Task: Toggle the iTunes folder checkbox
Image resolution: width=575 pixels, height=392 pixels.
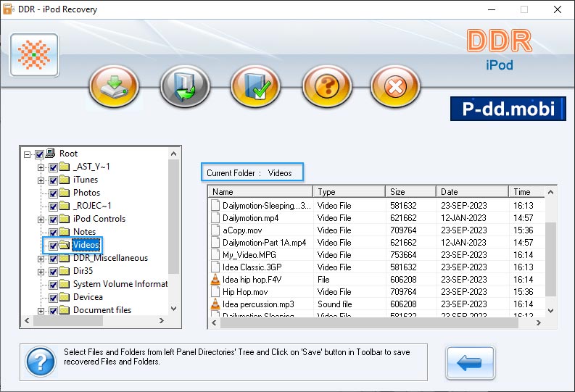Action: coord(53,180)
